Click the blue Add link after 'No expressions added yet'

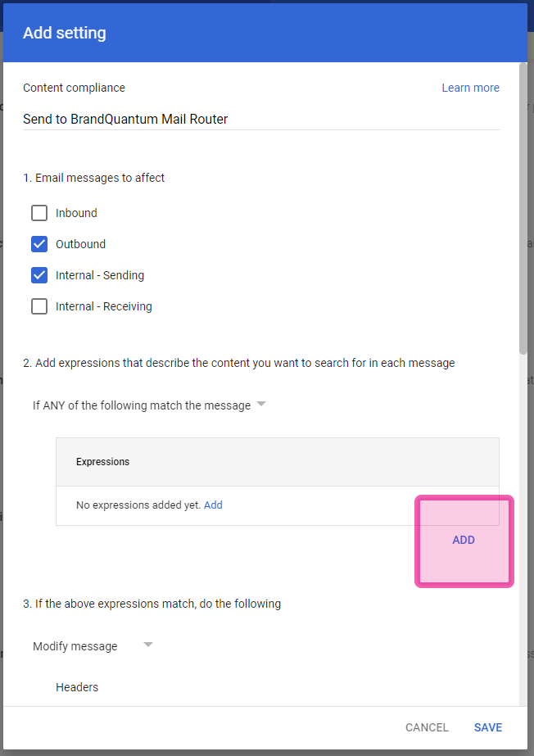click(x=213, y=505)
